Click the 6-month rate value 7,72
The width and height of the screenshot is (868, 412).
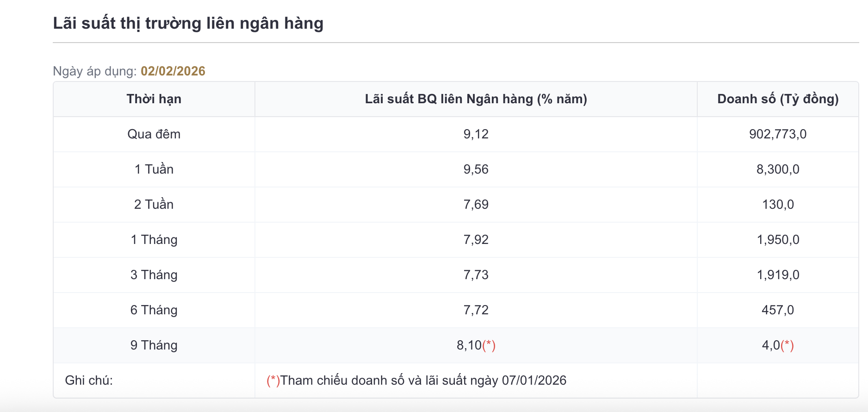coord(476,310)
